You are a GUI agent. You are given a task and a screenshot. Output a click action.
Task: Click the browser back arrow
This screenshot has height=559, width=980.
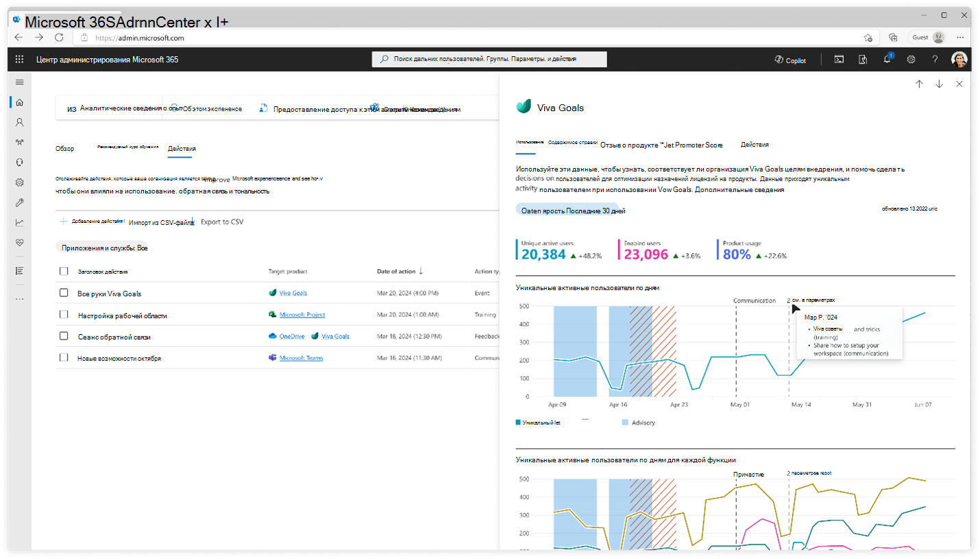pos(19,38)
